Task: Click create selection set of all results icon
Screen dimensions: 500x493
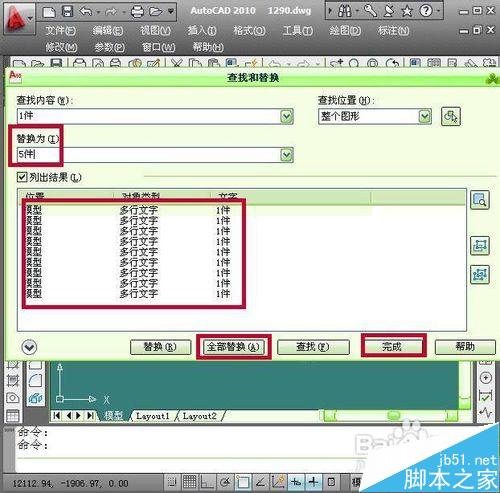Action: [x=480, y=274]
